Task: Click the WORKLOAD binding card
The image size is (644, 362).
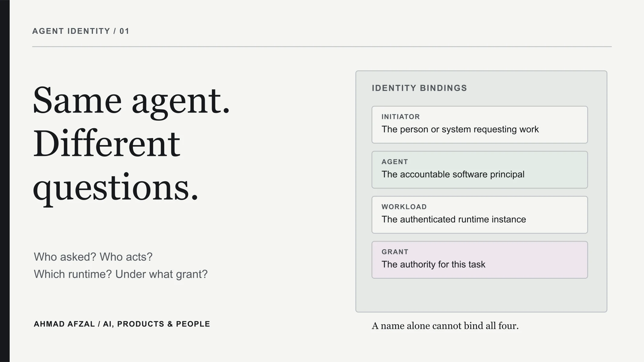Action: coord(479,215)
